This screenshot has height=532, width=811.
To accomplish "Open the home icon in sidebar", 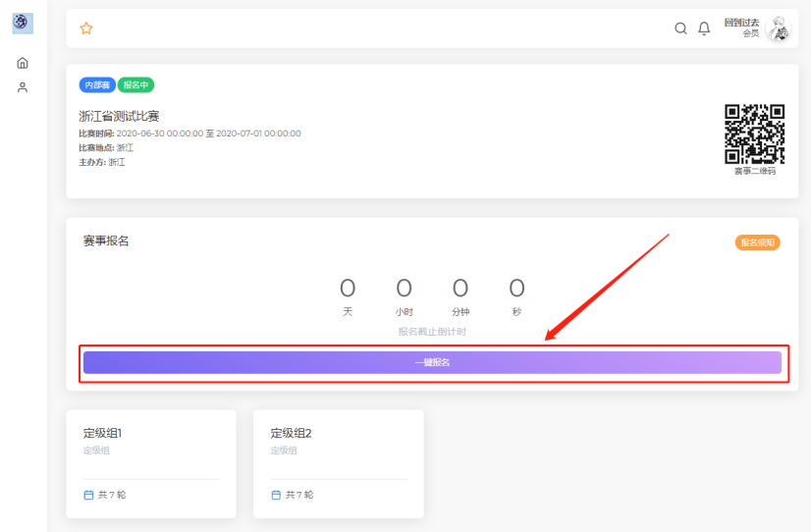I will coord(23,63).
